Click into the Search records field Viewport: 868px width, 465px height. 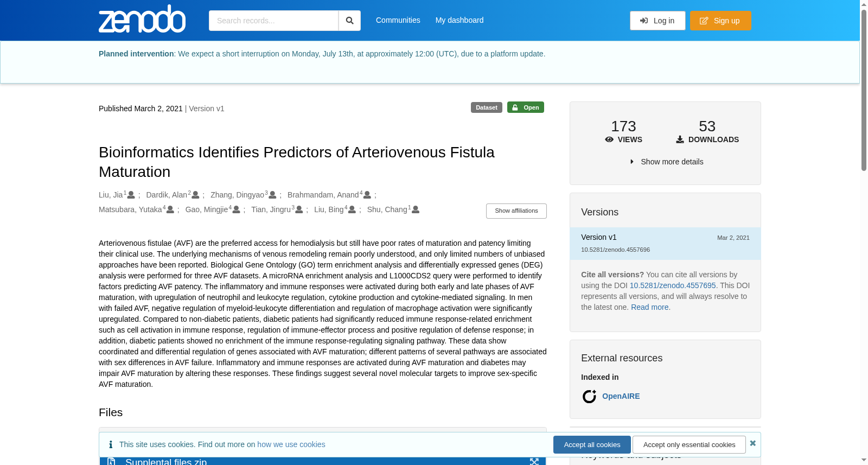[x=273, y=21]
